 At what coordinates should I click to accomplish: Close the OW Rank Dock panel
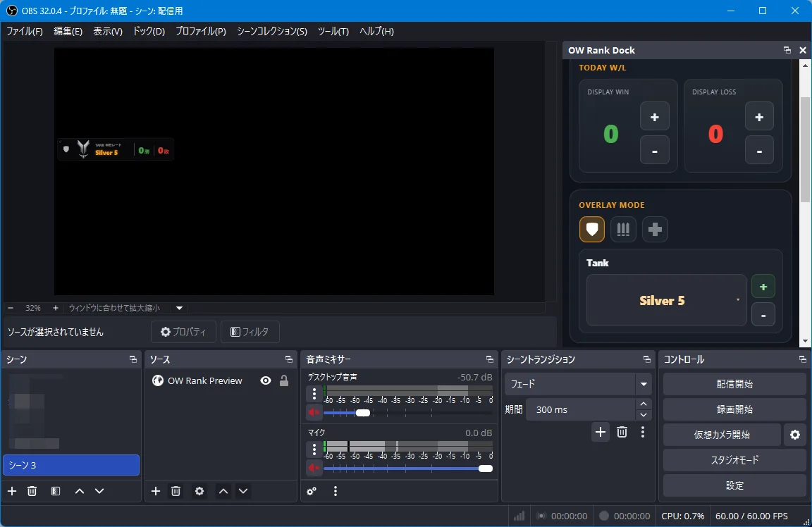pyautogui.click(x=803, y=50)
